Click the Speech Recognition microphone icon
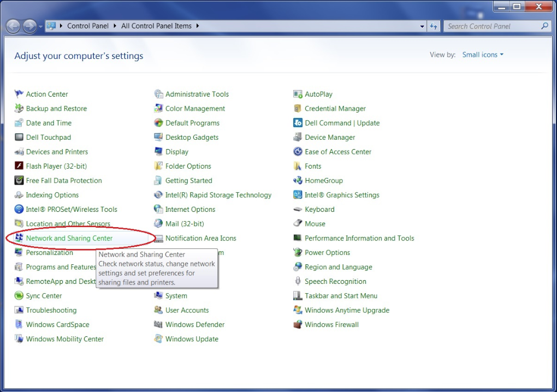This screenshot has height=392, width=557. click(x=298, y=281)
